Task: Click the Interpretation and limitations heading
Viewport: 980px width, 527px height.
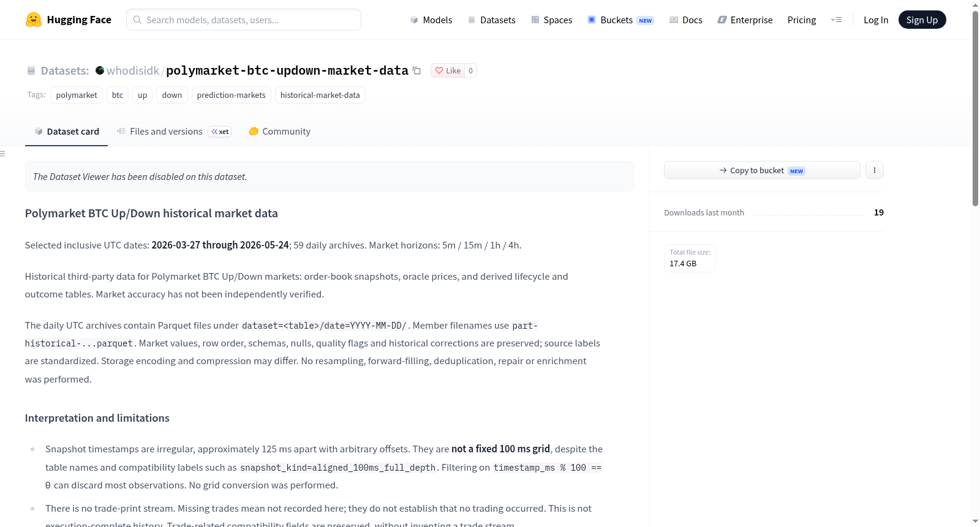Action: click(x=97, y=418)
